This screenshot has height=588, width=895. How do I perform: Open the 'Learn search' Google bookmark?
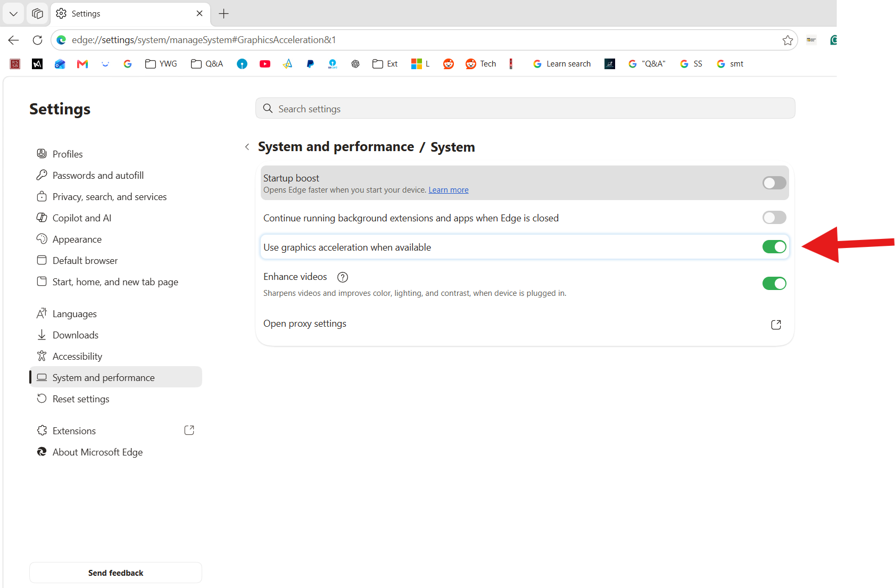562,64
